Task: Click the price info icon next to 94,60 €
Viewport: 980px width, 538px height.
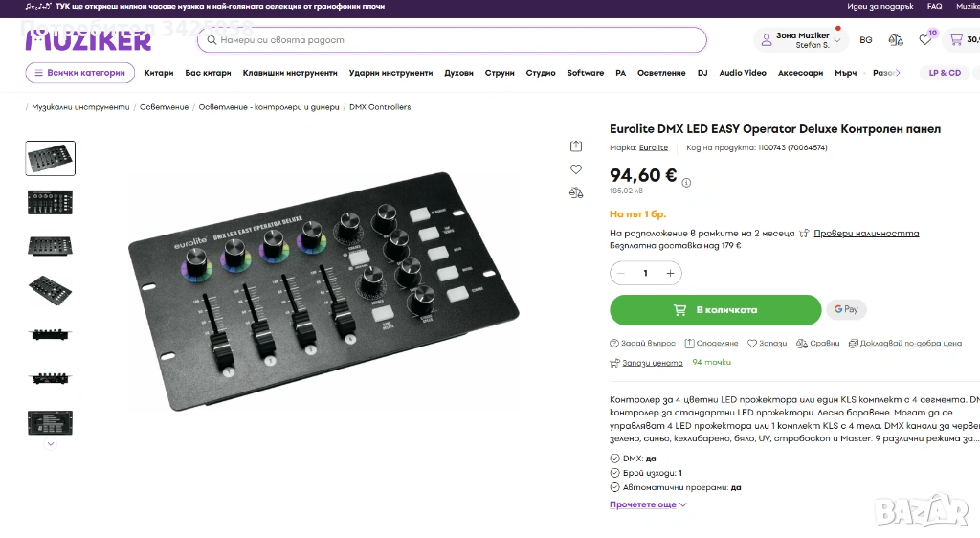Action: [686, 182]
